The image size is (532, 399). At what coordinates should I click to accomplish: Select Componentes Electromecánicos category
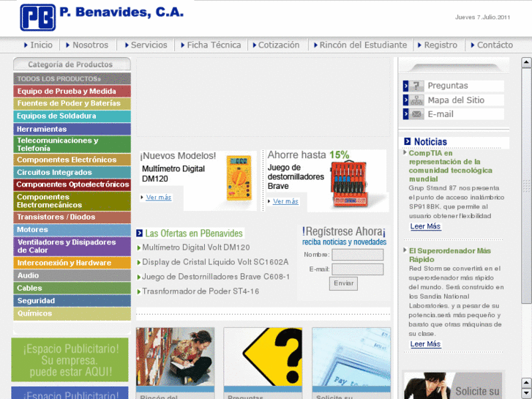72,201
